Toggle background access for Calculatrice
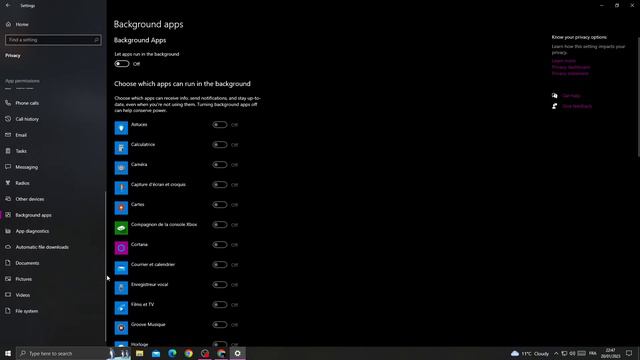 coord(220,144)
